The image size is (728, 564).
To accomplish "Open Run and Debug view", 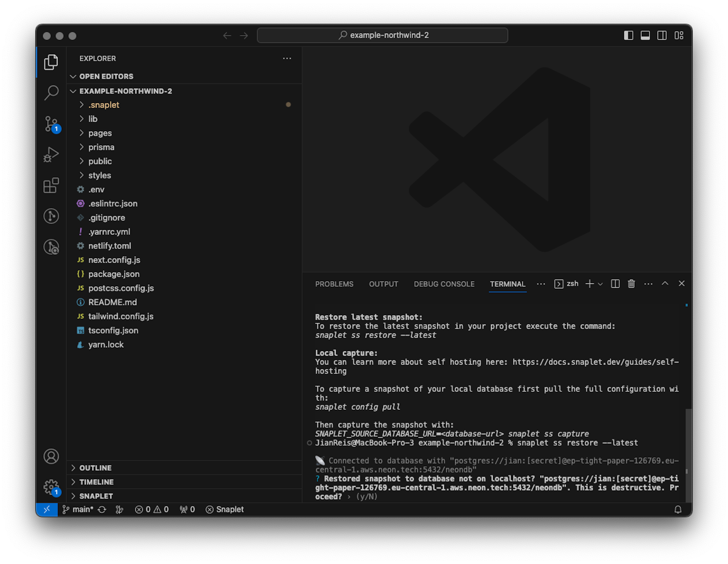I will click(x=51, y=155).
